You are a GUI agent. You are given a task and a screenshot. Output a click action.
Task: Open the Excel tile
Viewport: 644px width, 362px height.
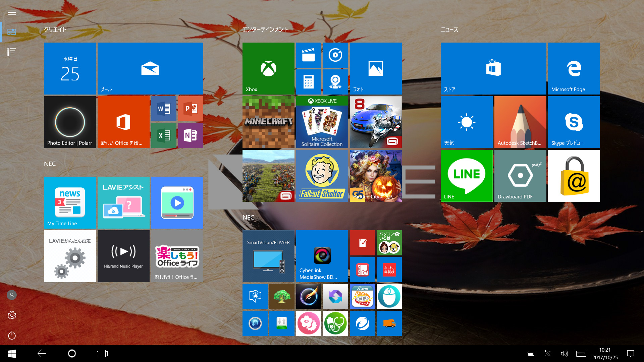164,135
